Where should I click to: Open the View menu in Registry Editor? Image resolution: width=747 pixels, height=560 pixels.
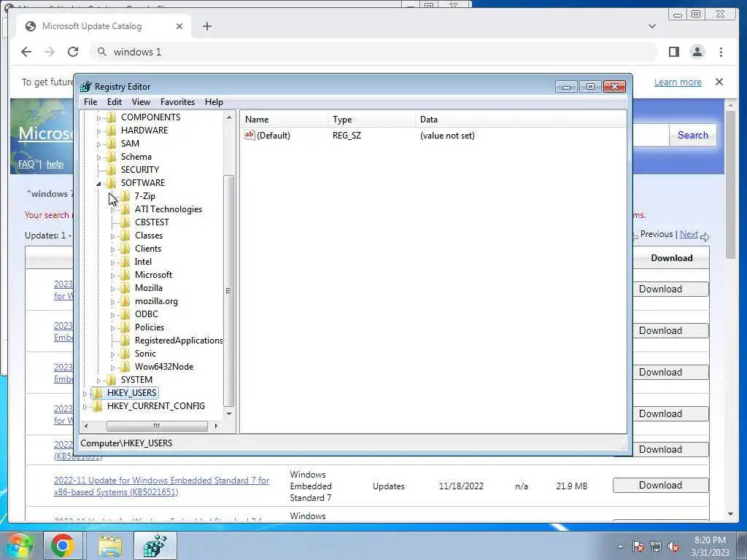point(141,102)
